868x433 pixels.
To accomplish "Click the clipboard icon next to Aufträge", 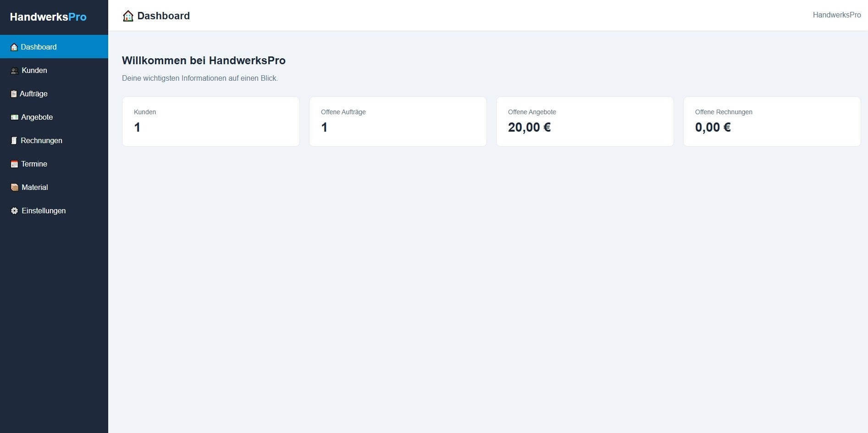I will point(14,94).
